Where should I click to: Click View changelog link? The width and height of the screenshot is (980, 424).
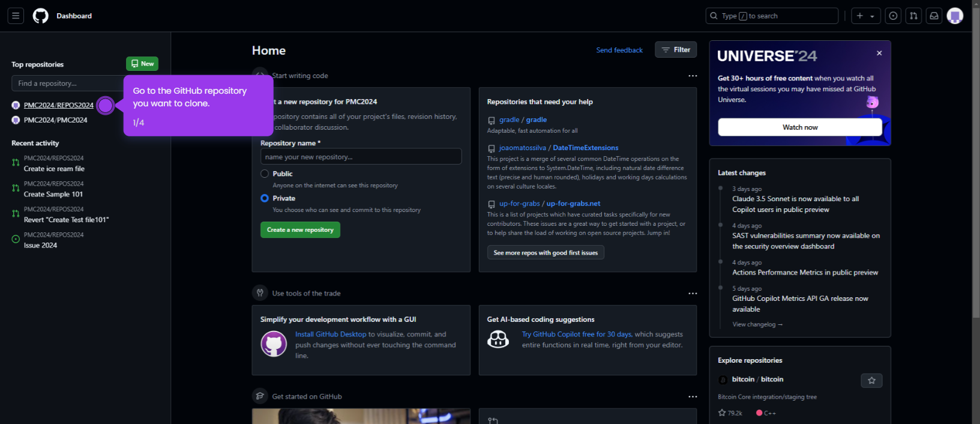757,324
